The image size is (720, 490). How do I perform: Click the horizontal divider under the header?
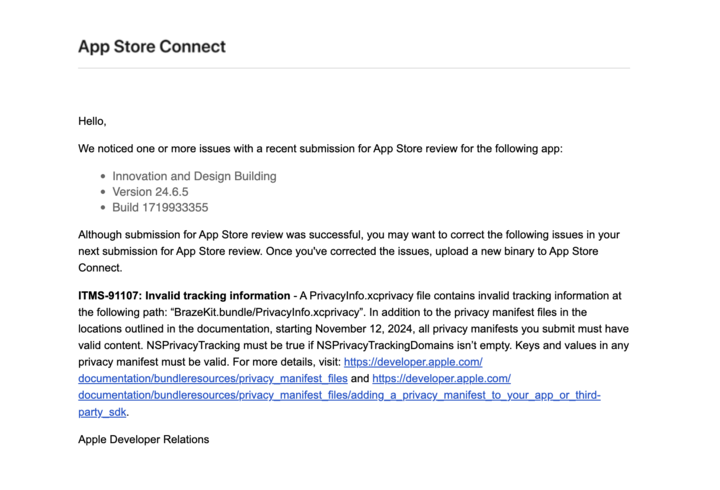click(x=353, y=68)
